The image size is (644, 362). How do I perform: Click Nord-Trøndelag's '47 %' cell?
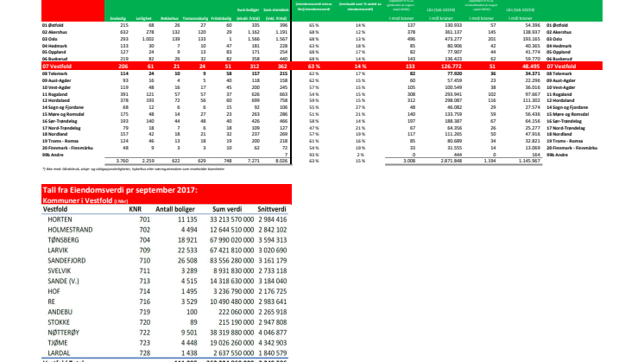pos(313,128)
